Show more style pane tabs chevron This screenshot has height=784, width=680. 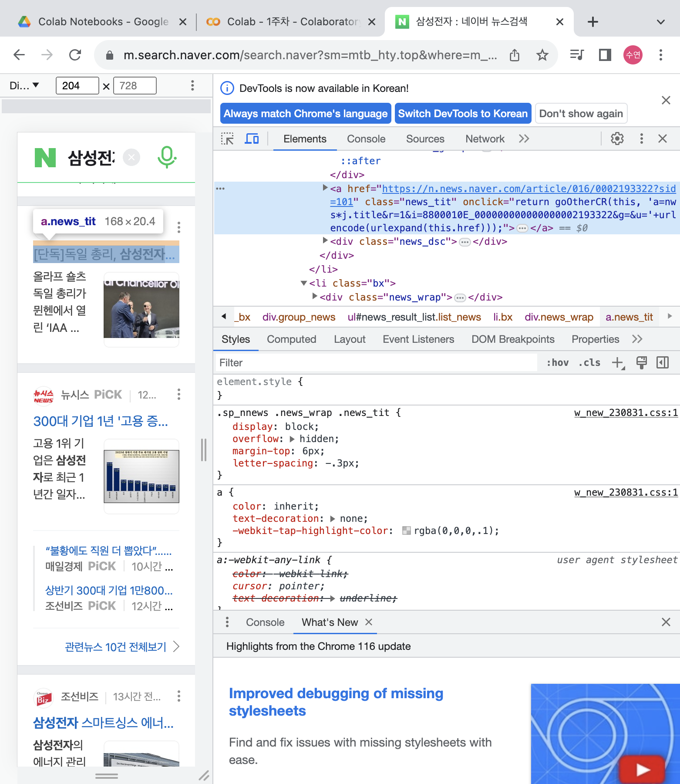pyautogui.click(x=637, y=339)
